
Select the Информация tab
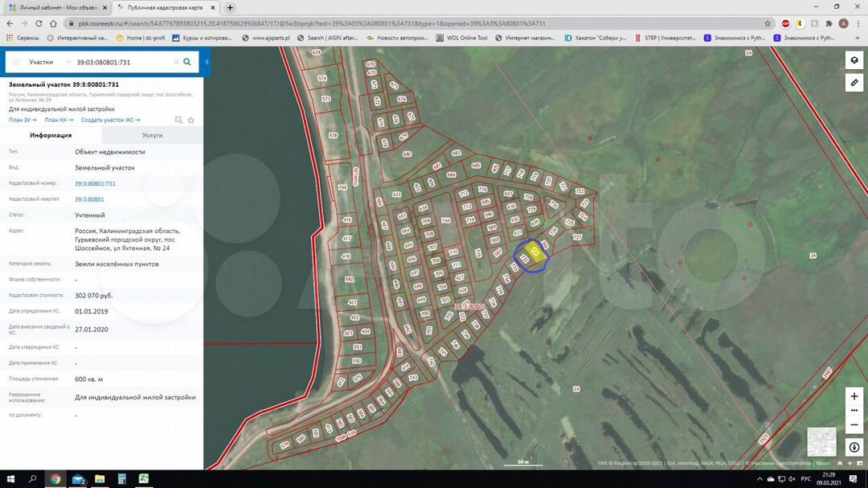pyautogui.click(x=51, y=135)
